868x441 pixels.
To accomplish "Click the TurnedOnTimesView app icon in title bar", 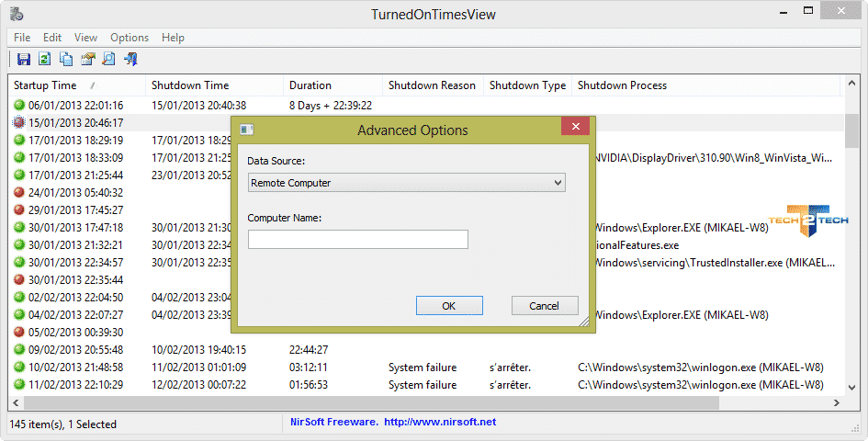I will click(x=17, y=14).
